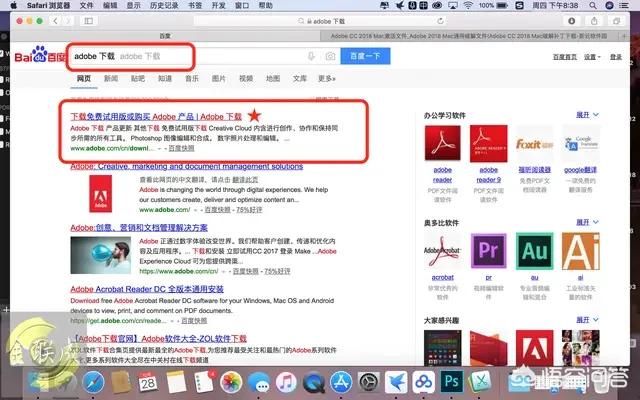Show all Safari tabs overview
The height and width of the screenshot is (400, 640).
pos(616,21)
